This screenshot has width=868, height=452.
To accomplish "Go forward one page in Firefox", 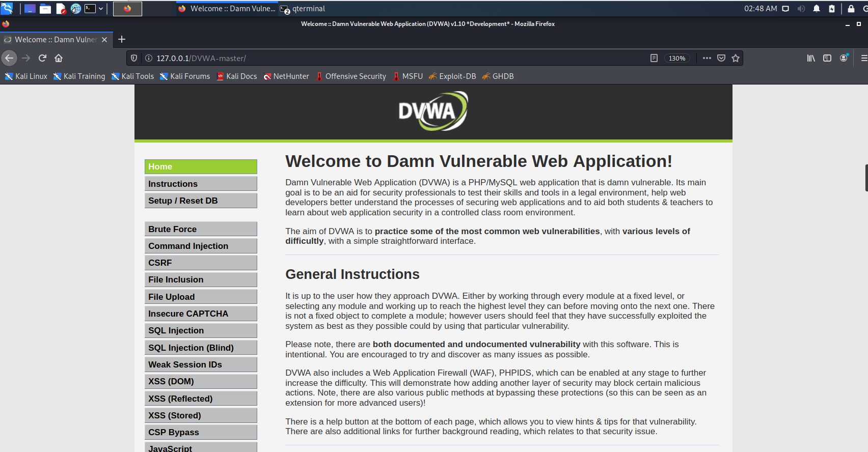I will pyautogui.click(x=26, y=58).
